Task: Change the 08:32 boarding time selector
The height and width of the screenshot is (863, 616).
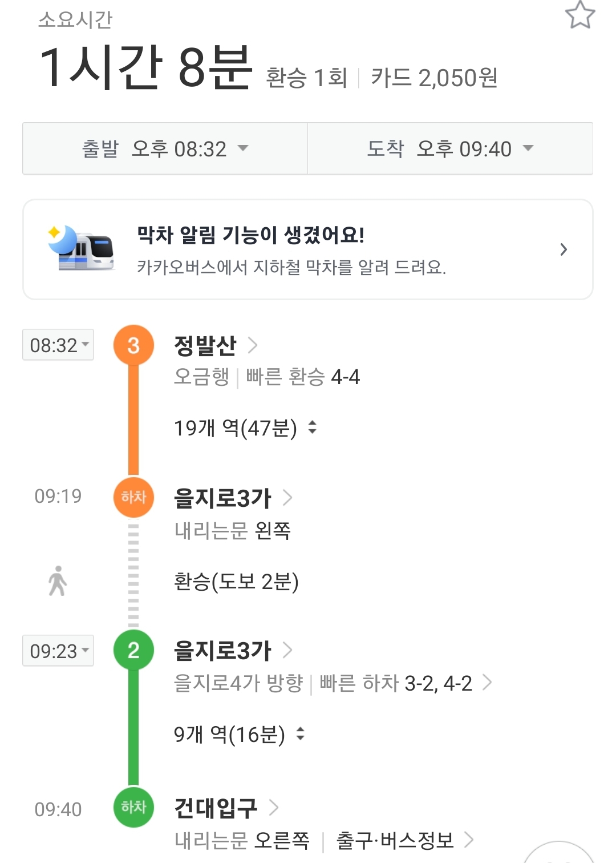Action: tap(58, 345)
